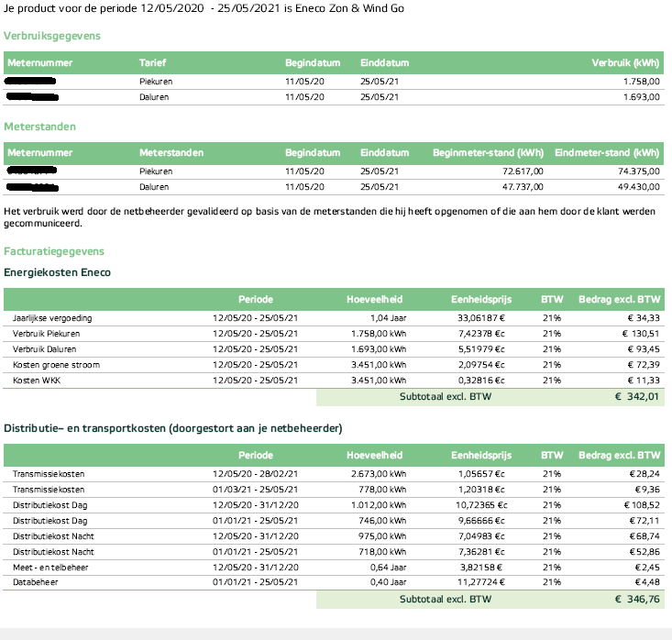This screenshot has height=640, width=672.
Task: Select the Piekuren consumption value 1.758,00
Action: (x=640, y=82)
